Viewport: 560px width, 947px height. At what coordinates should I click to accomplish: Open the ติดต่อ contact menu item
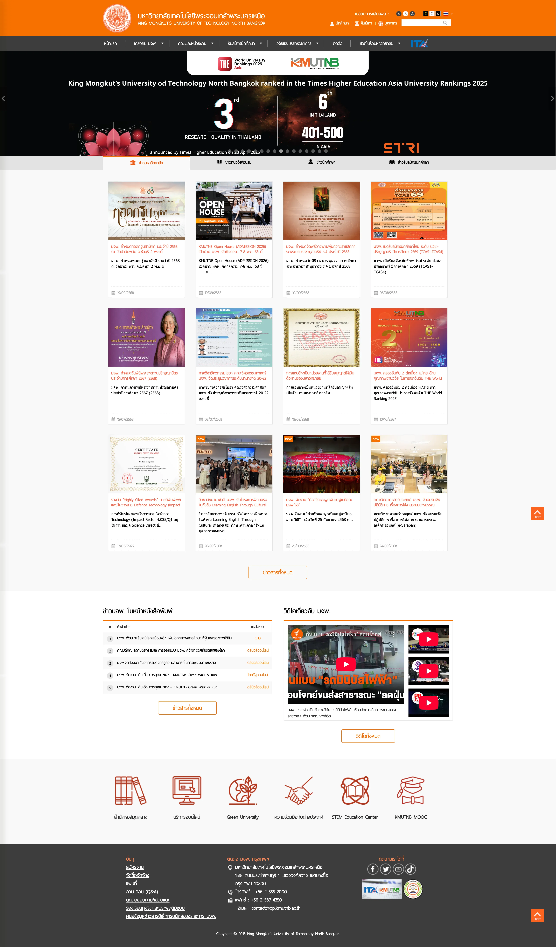[338, 43]
